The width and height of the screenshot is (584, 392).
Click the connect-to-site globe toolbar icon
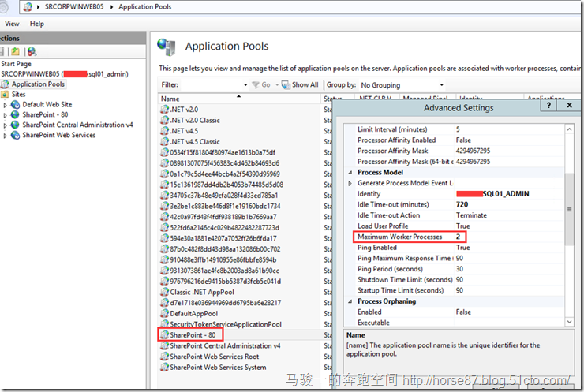[32, 52]
